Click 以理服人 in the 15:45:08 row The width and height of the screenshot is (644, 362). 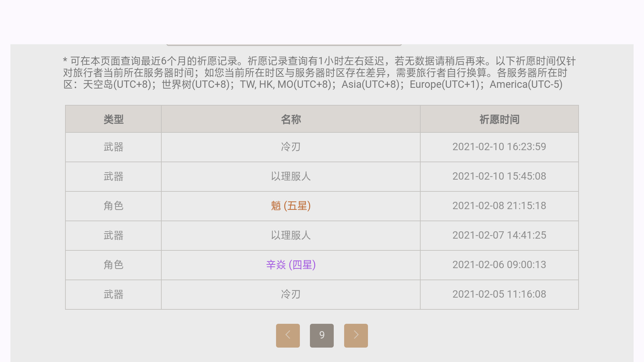click(291, 176)
